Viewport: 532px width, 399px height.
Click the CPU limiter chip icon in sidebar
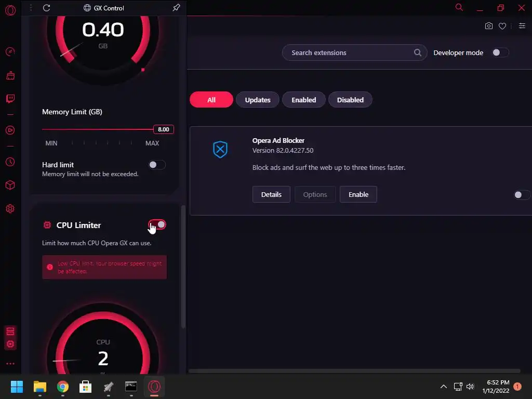click(x=10, y=344)
